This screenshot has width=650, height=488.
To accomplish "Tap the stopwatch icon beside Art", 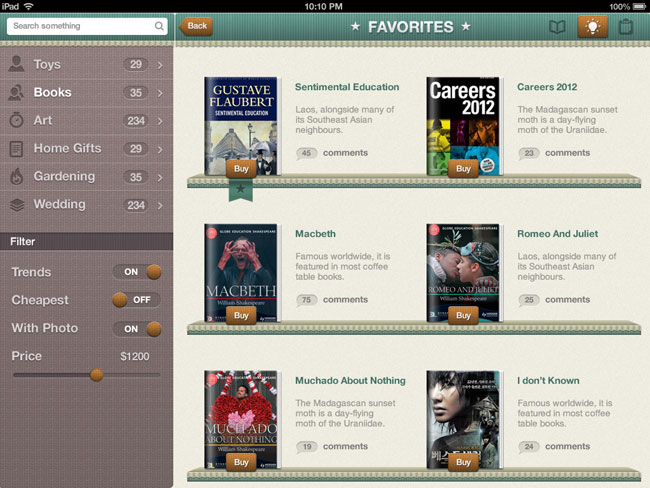I will (x=17, y=121).
